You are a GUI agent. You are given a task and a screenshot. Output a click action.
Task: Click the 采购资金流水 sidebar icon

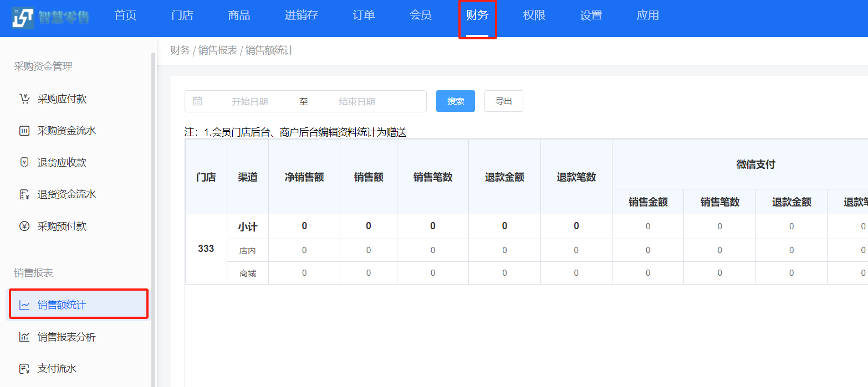coord(24,131)
